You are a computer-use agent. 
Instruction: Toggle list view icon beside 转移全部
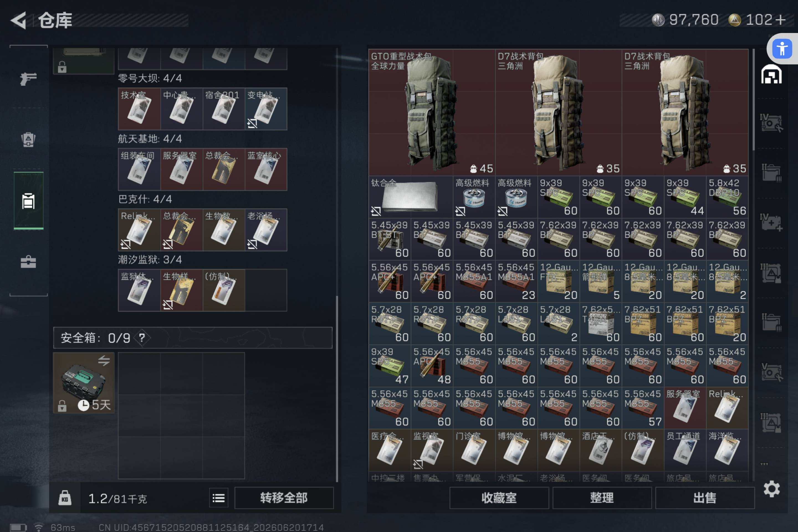click(x=219, y=498)
